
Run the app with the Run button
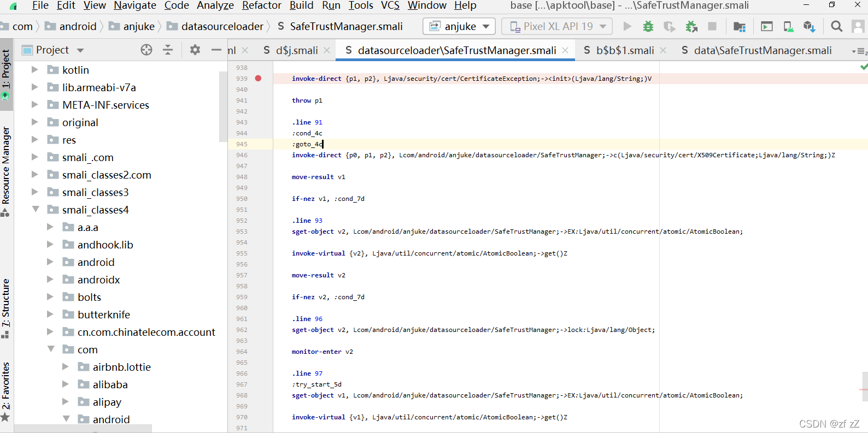pyautogui.click(x=627, y=26)
